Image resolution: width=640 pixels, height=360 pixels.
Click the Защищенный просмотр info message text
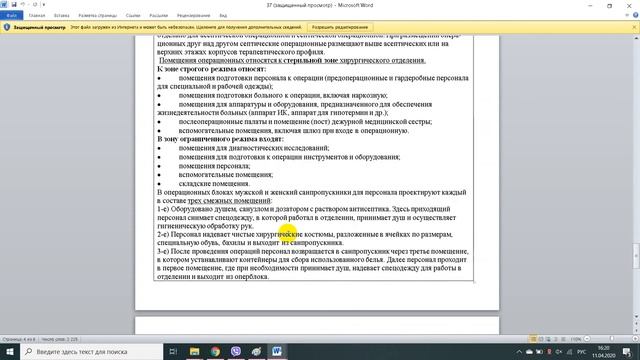[x=186, y=27]
